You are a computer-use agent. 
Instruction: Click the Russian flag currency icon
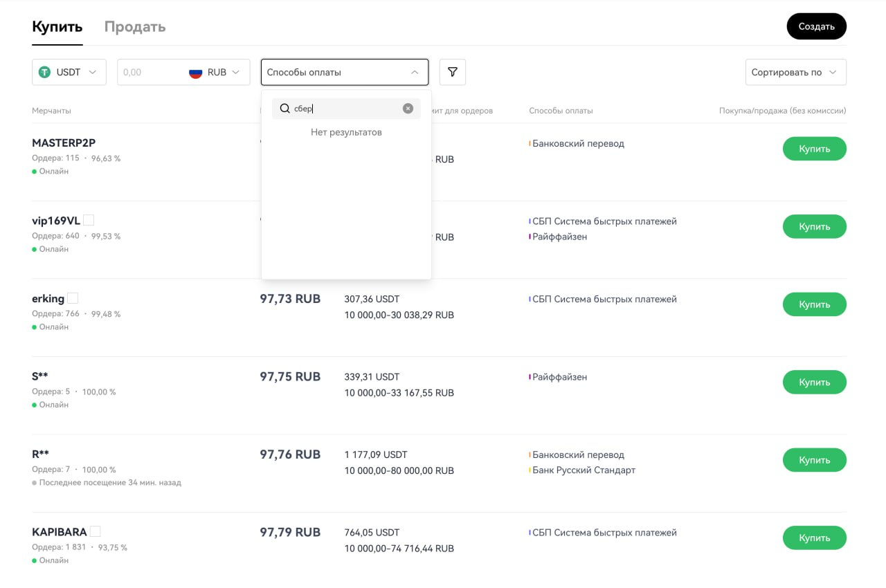tap(196, 72)
